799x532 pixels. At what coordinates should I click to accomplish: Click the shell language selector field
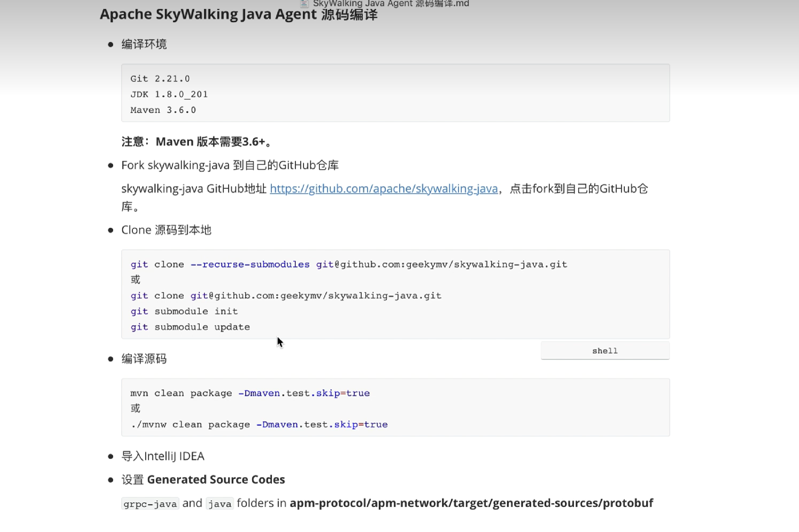click(605, 350)
